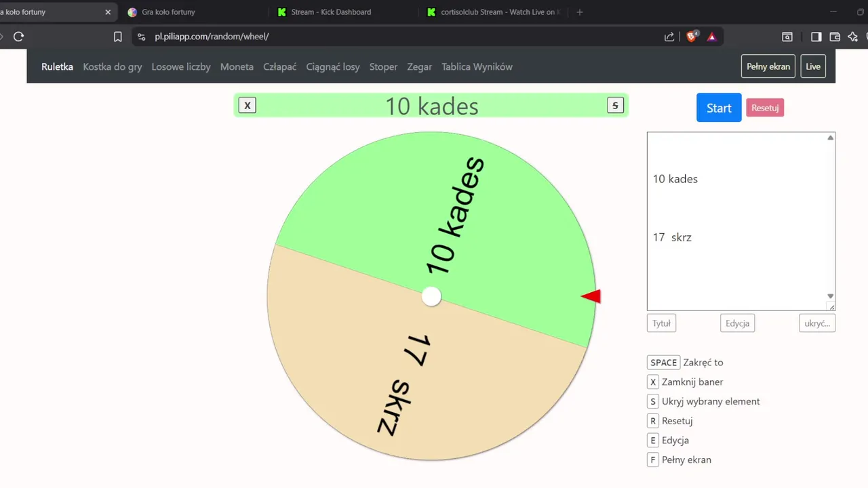Click the ukryć... button
868x488 pixels.
click(x=817, y=323)
